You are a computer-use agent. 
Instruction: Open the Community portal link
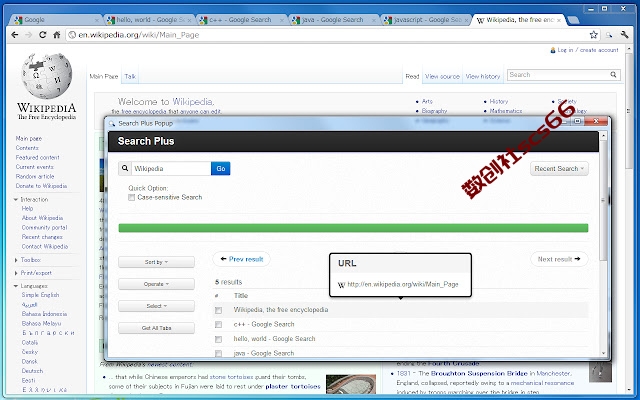tap(44, 228)
